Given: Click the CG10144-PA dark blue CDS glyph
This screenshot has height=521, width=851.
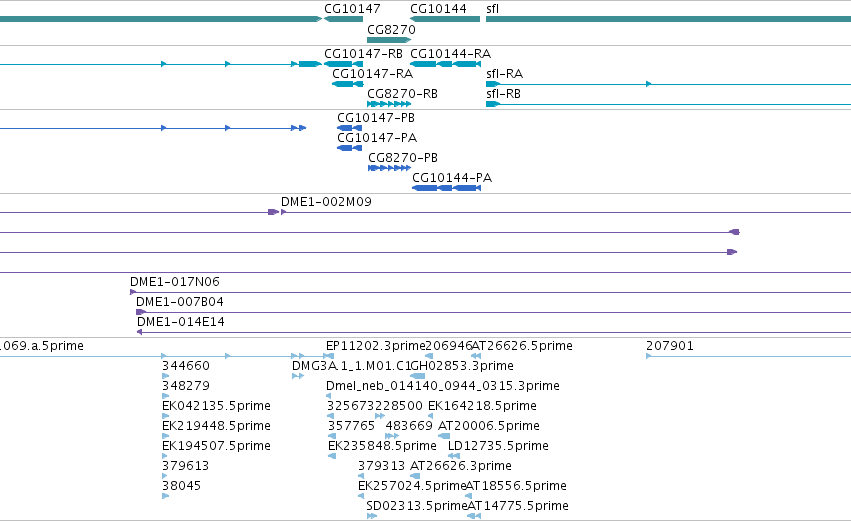Looking at the screenshot, I should 447,188.
